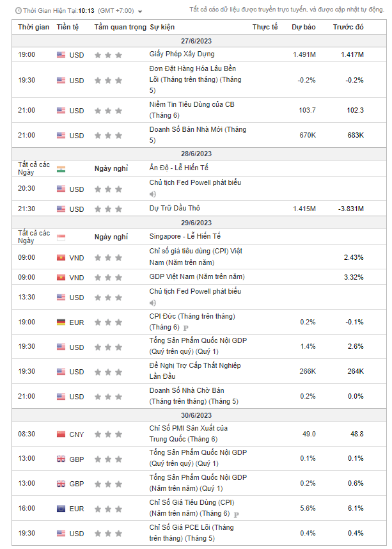Click the Sự kiện column header
The width and height of the screenshot is (392, 549).
point(162,27)
